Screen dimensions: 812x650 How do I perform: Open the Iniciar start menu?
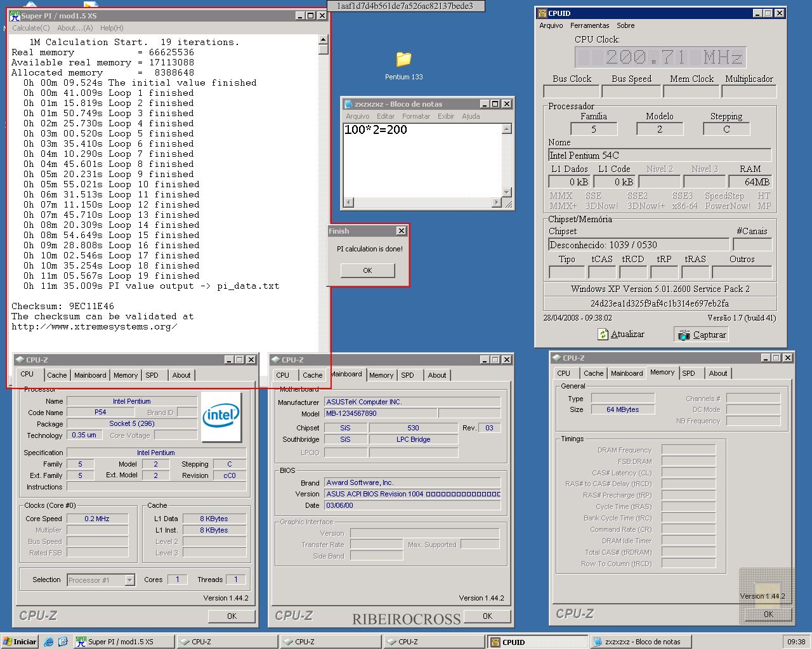(20, 642)
